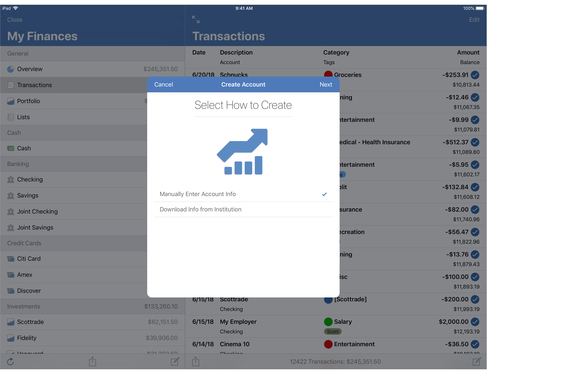Click the Discover credit card icon
The height and width of the screenshot is (374, 588).
click(x=11, y=291)
